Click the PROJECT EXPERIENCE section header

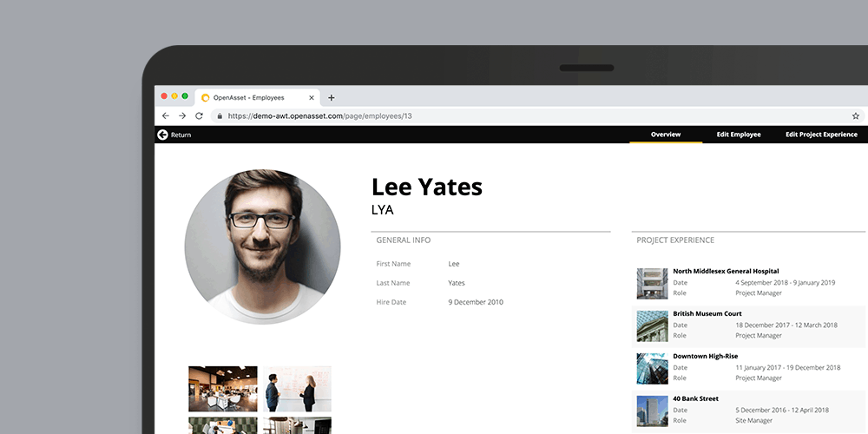click(675, 240)
